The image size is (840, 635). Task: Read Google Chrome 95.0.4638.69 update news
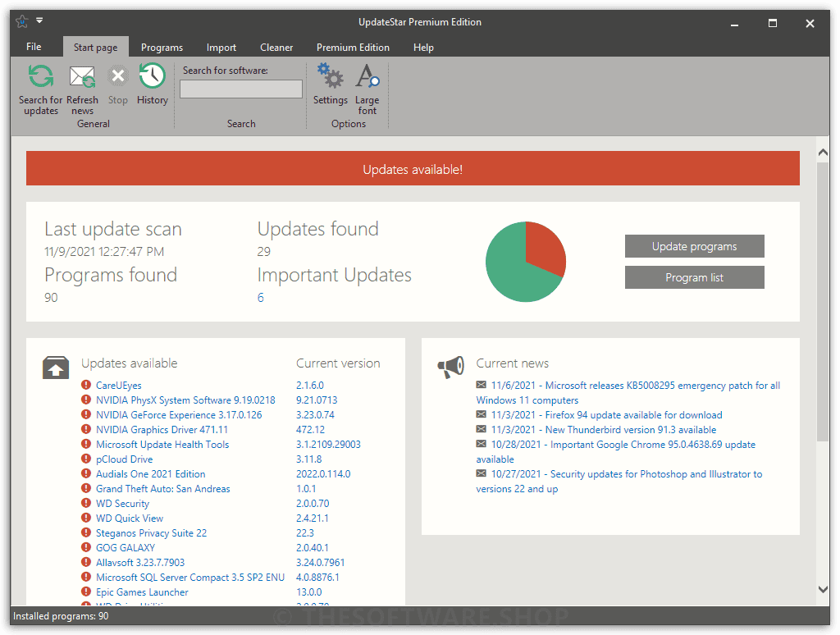pyautogui.click(x=616, y=451)
